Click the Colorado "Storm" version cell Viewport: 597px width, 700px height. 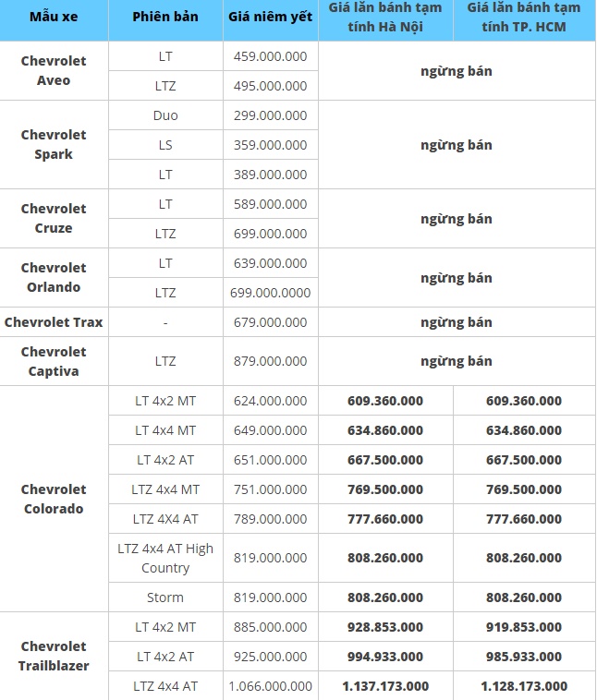point(165,597)
